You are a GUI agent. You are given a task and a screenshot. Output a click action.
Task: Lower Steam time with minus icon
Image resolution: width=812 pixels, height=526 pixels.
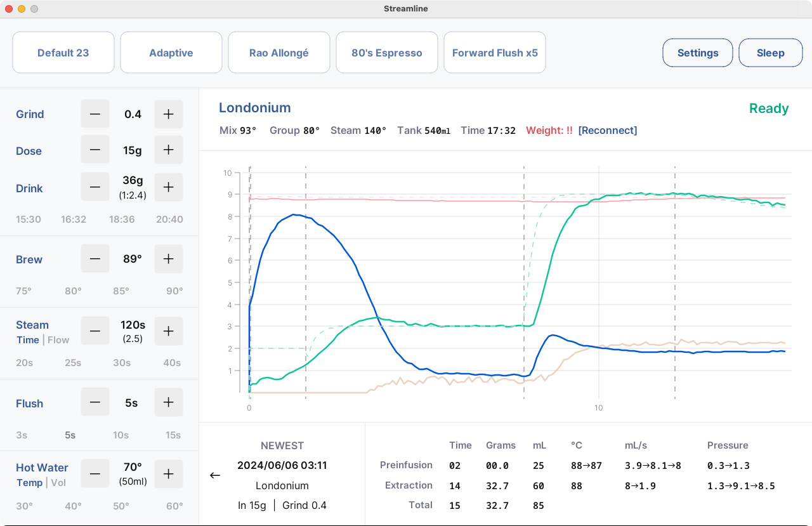pos(95,331)
